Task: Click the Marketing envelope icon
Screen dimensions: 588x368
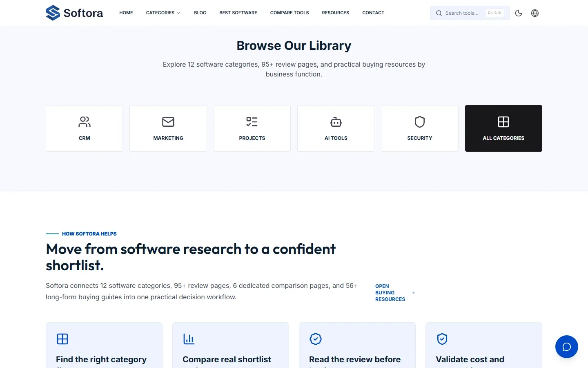Action: click(x=168, y=122)
